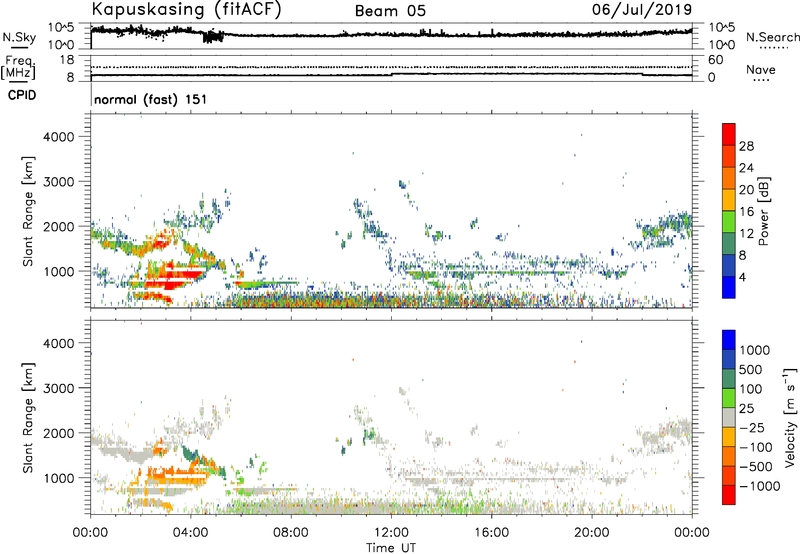Click the solid line sample under "N.Sky"
The image size is (800, 554).
click(19, 48)
